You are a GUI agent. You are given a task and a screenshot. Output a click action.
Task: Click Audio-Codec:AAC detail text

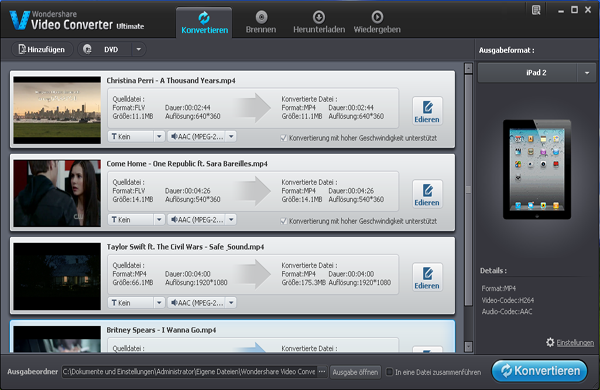(507, 312)
